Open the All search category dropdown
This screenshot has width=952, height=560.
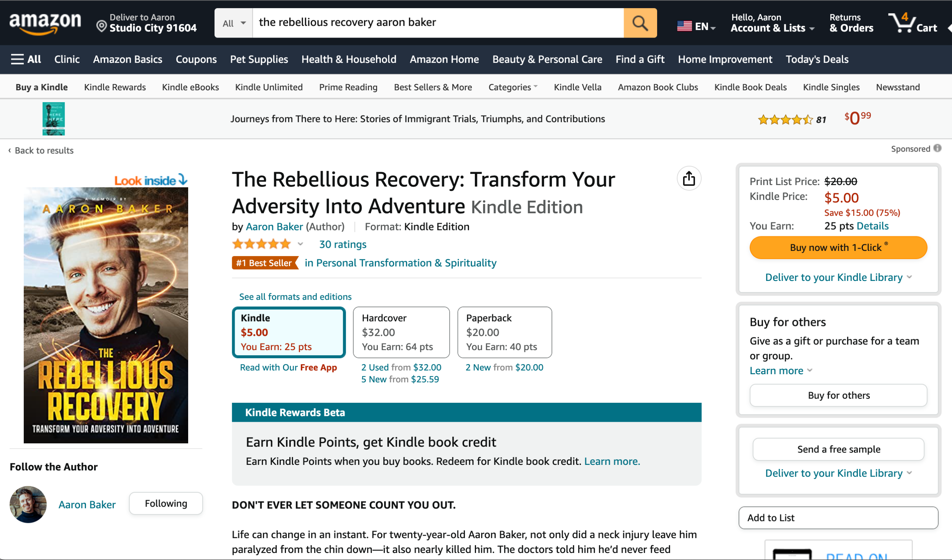(234, 23)
